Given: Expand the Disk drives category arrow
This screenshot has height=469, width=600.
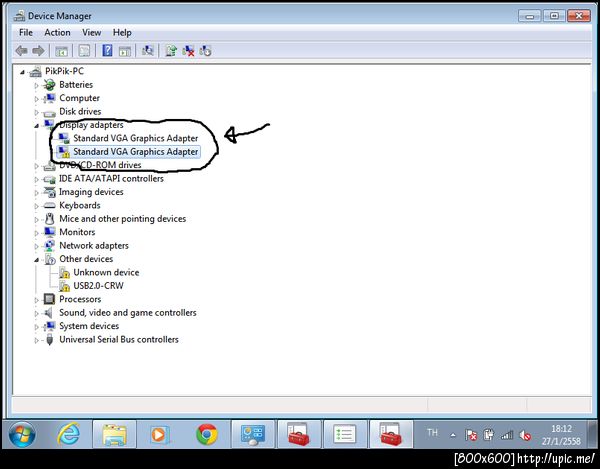Looking at the screenshot, I should tap(36, 112).
